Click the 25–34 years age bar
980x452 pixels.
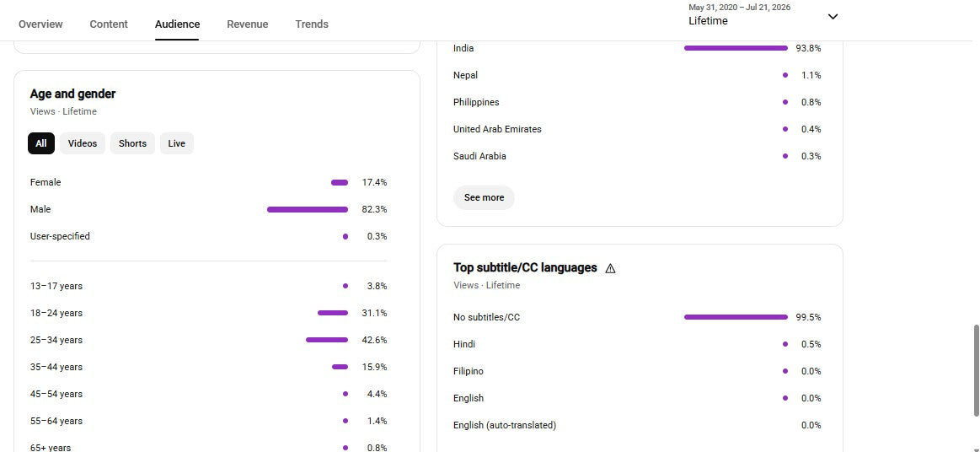pos(327,340)
